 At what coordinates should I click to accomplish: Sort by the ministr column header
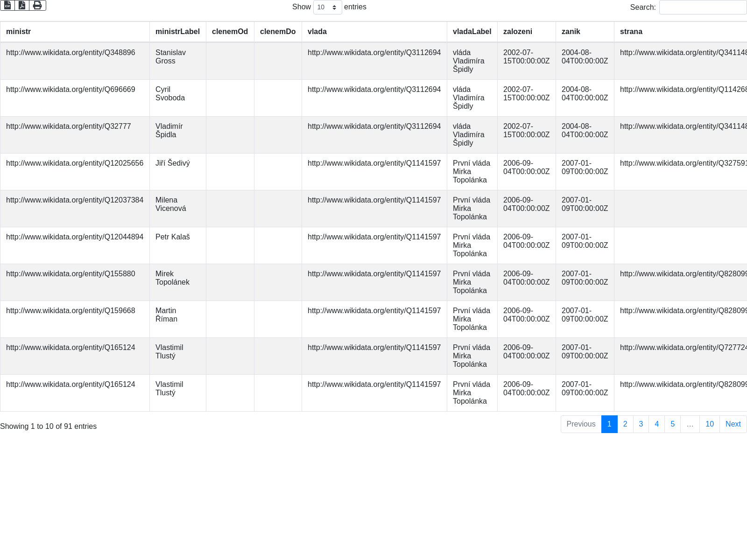19,32
